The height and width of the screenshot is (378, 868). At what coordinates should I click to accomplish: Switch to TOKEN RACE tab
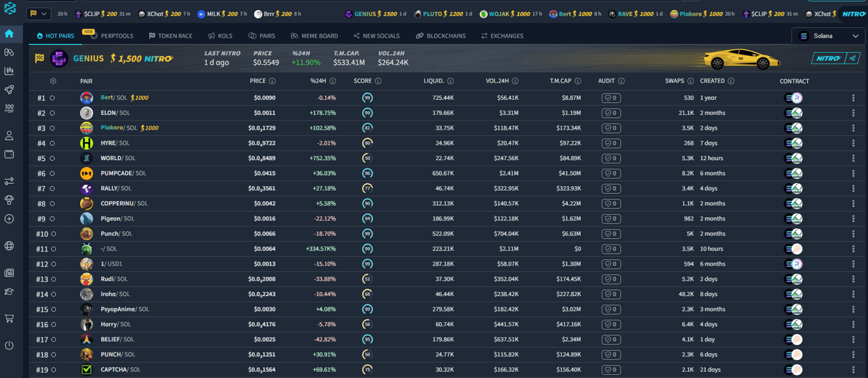click(x=170, y=36)
